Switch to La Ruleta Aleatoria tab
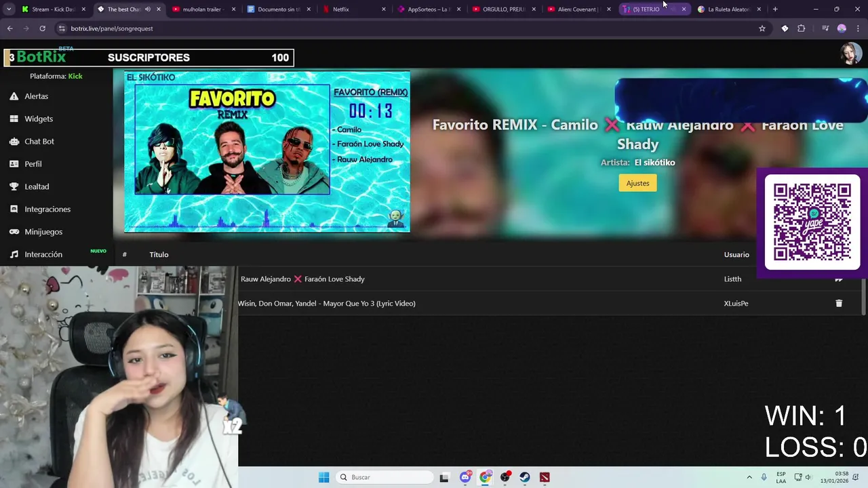Image resolution: width=868 pixels, height=488 pixels. [729, 9]
